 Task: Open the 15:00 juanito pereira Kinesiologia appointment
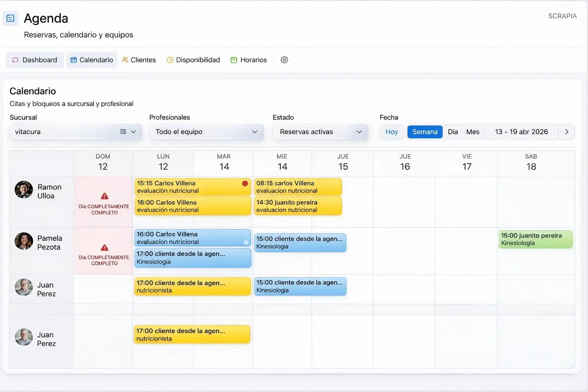click(535, 239)
